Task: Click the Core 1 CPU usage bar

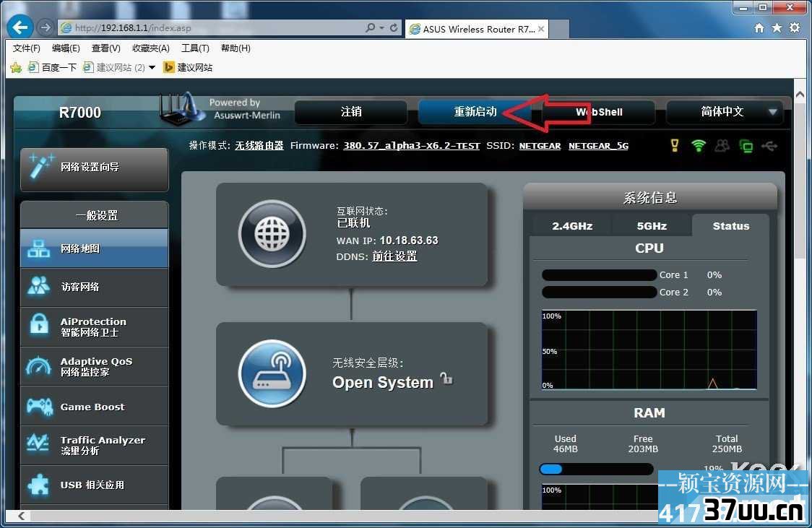Action: (x=599, y=275)
